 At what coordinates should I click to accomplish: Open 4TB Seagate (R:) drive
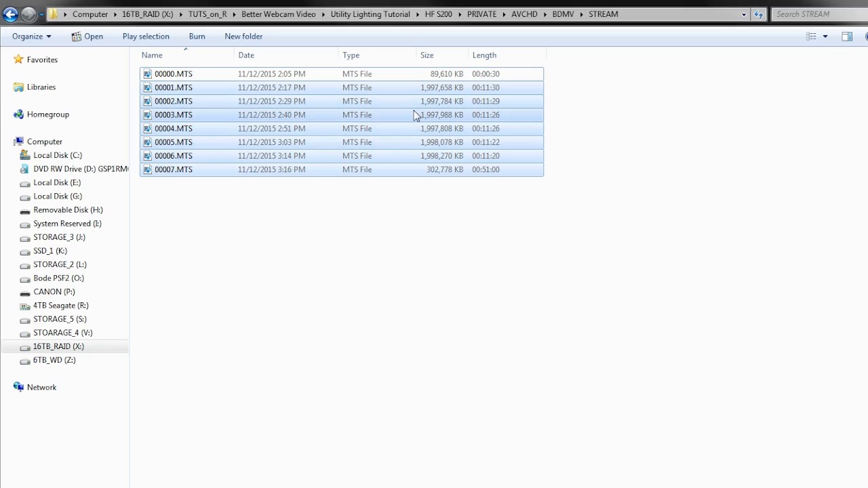[x=60, y=305]
